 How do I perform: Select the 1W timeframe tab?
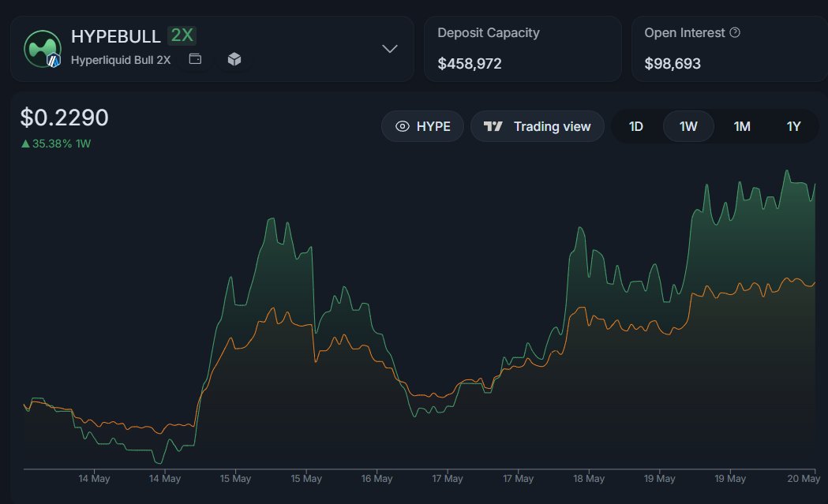click(x=688, y=127)
